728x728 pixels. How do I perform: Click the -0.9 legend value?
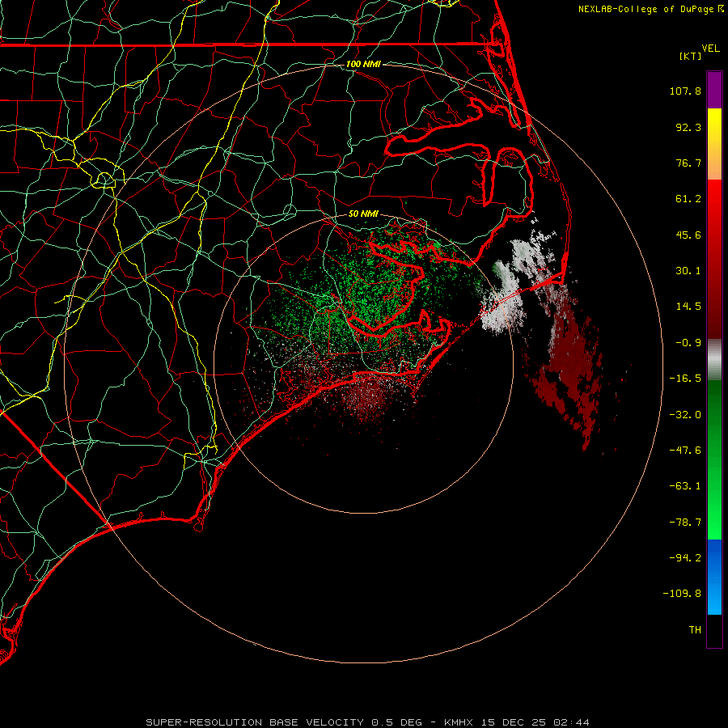(x=688, y=343)
